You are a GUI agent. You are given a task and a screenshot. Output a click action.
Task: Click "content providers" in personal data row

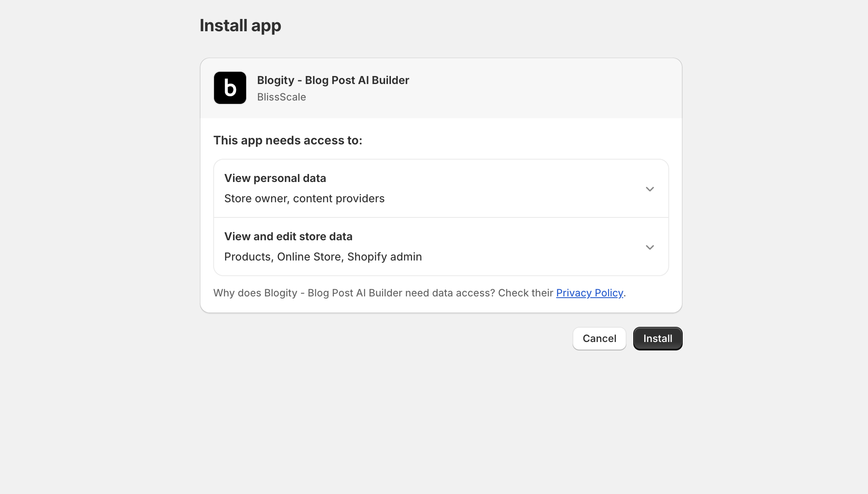point(339,198)
